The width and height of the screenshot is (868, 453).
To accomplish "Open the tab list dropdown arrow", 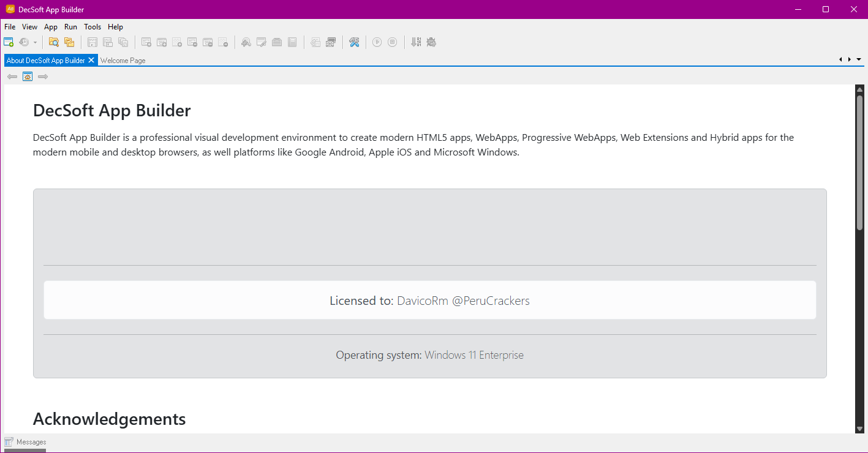I will pyautogui.click(x=859, y=59).
